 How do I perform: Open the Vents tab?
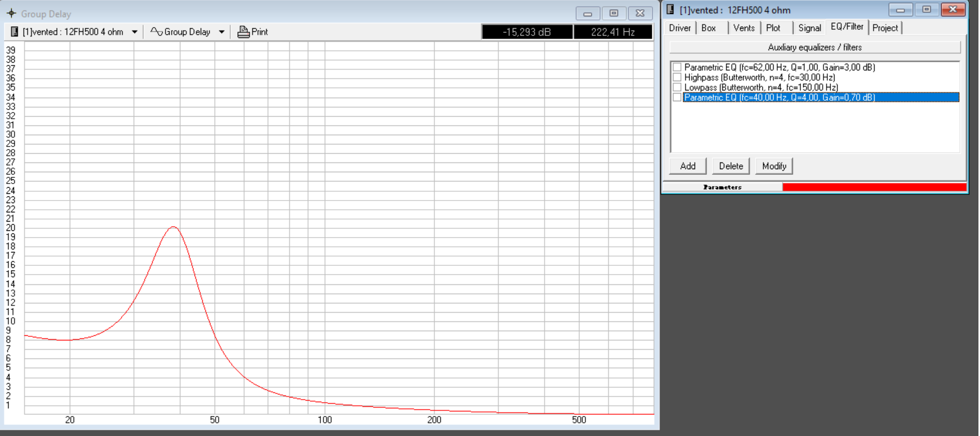point(744,28)
